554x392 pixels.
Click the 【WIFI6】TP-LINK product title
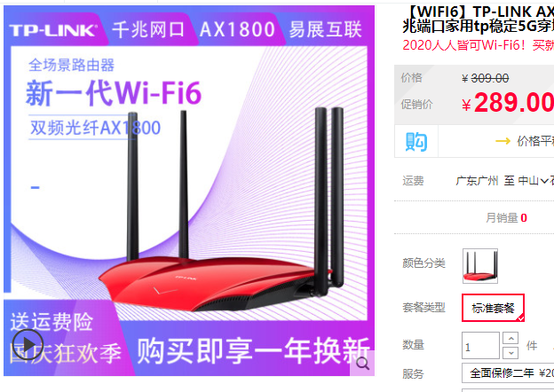pyautogui.click(x=478, y=19)
